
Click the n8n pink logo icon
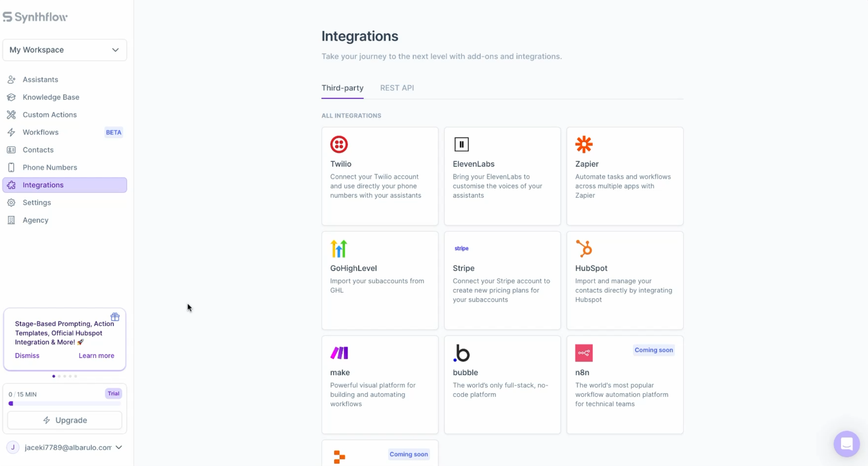point(584,353)
